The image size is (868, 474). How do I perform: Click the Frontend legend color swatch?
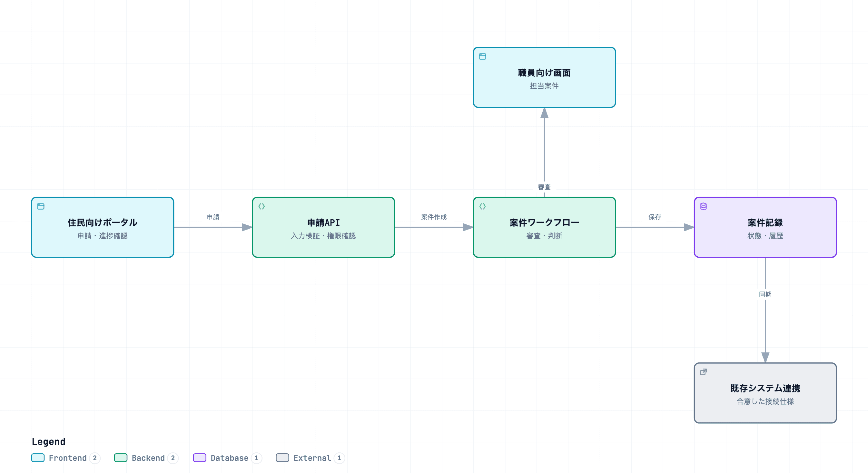click(x=38, y=458)
